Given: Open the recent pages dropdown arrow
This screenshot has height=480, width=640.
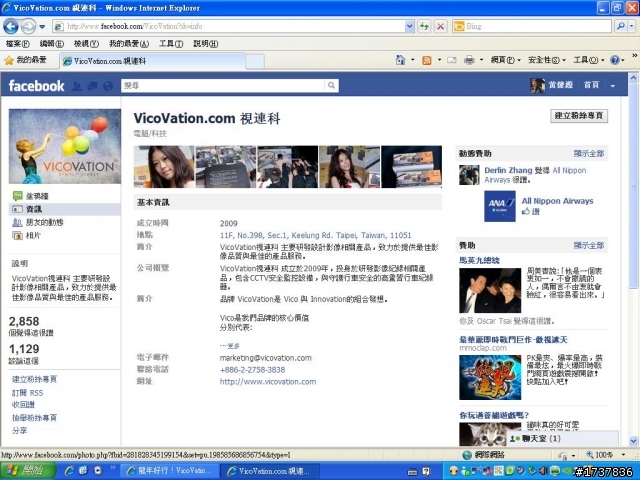Looking at the screenshot, I should 42,27.
